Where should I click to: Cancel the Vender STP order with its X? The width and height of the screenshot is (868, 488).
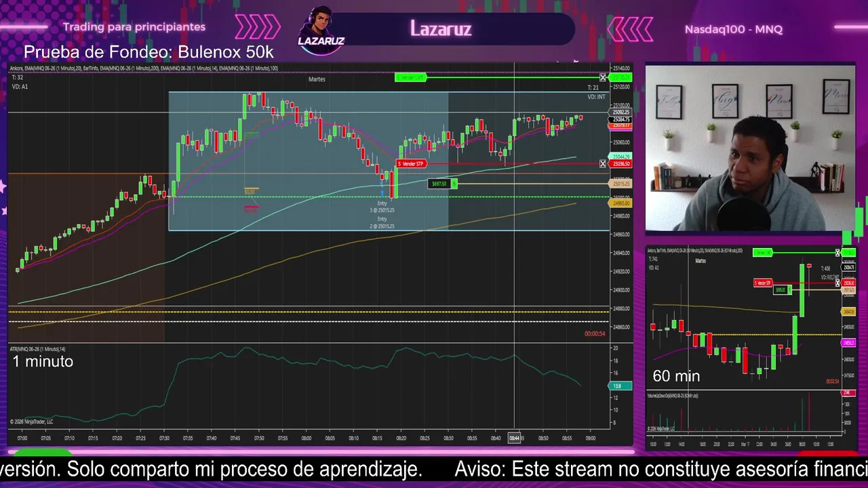pyautogui.click(x=603, y=164)
